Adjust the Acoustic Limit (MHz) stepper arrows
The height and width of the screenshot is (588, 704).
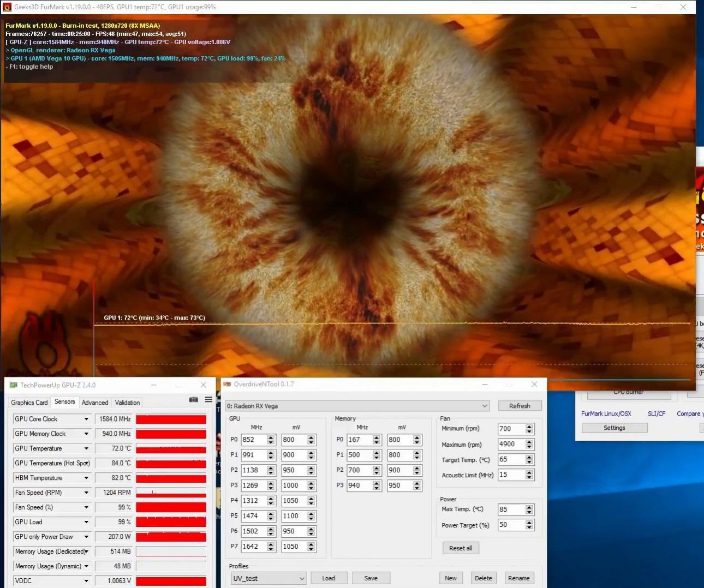529,475
